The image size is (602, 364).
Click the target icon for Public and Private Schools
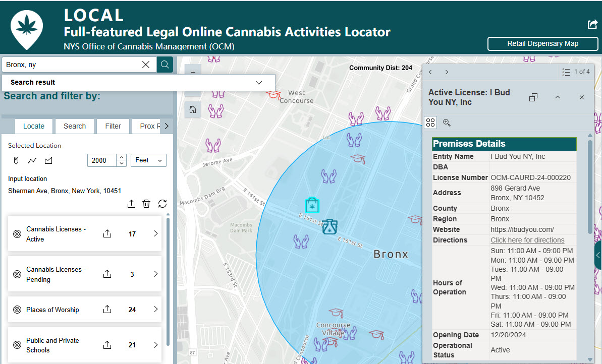click(x=17, y=345)
